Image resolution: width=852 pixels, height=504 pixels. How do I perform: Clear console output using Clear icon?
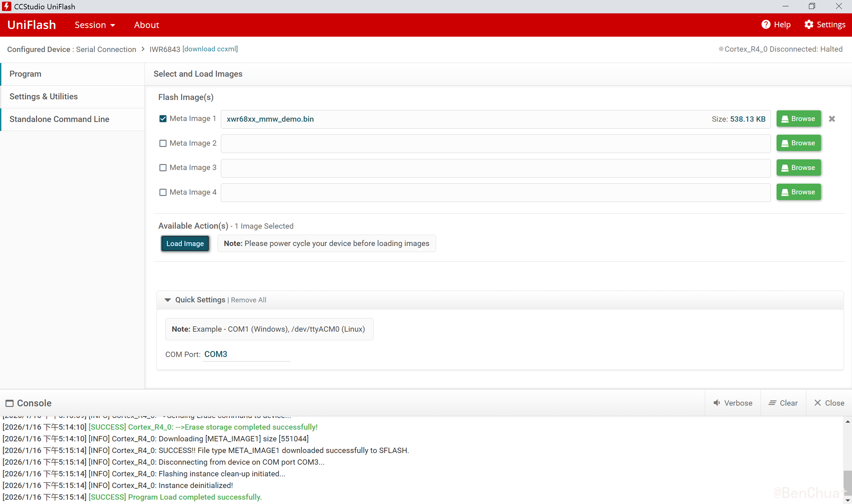coord(772,403)
